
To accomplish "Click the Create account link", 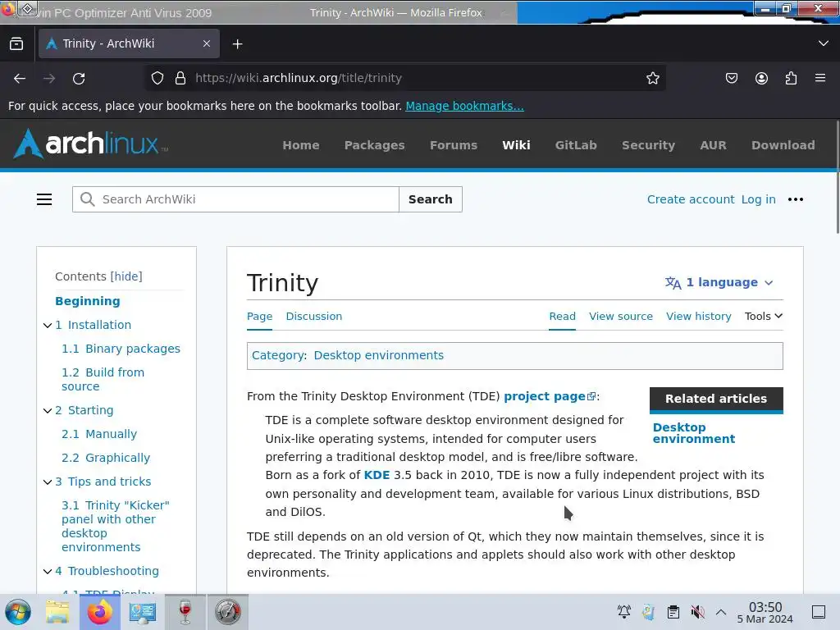I will (x=691, y=199).
